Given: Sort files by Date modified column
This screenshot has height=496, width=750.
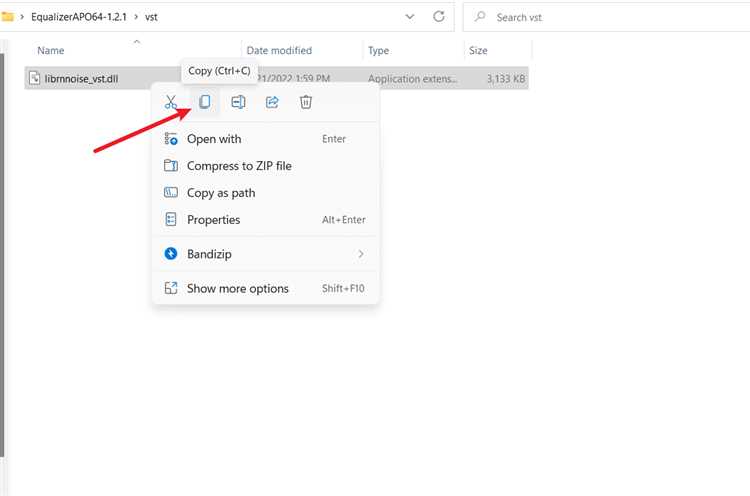Looking at the screenshot, I should tap(279, 51).
